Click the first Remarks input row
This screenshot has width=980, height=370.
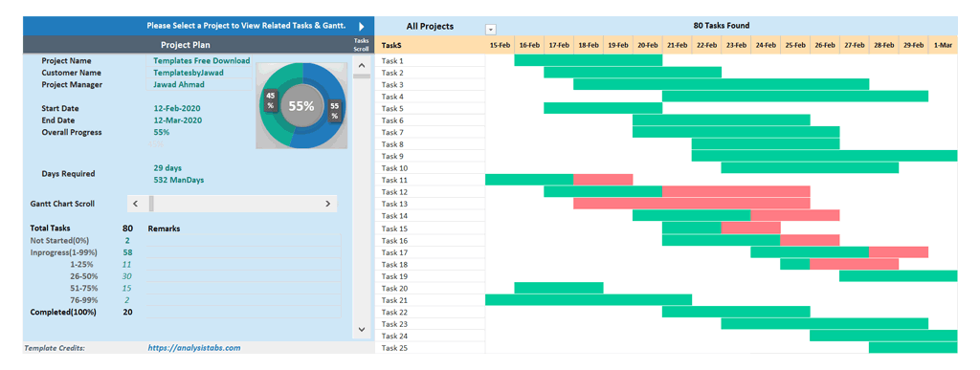[x=244, y=240]
